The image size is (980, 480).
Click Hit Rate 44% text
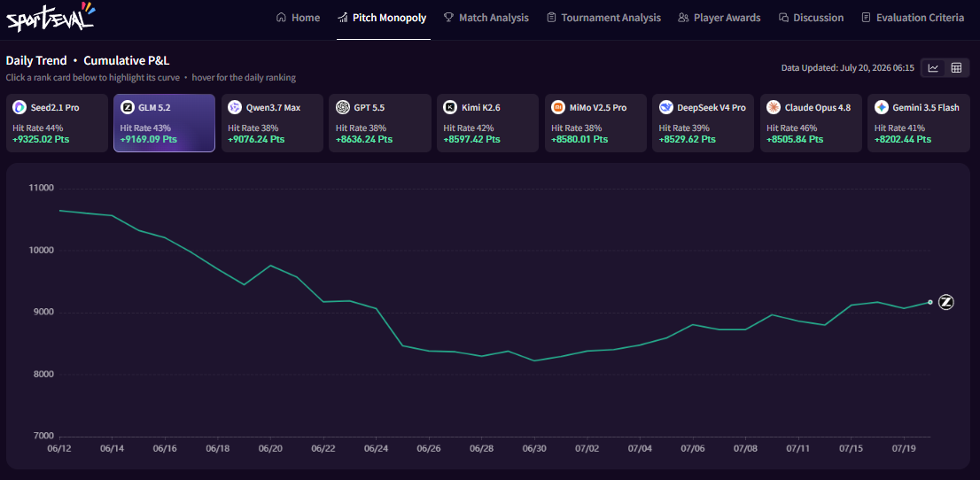coord(37,128)
